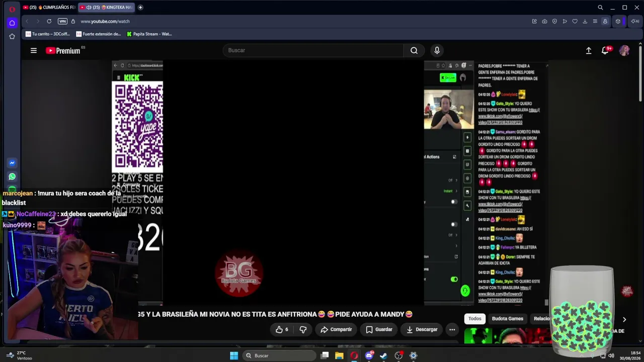Focus the YouTube Buscar search box
The image size is (644, 362).
point(313,50)
